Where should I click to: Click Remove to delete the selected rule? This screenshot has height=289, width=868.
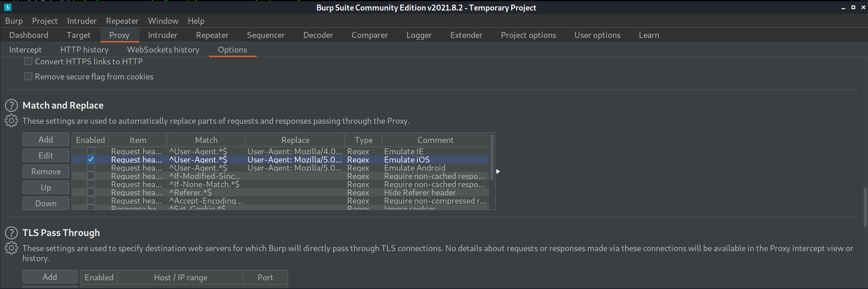tap(46, 171)
